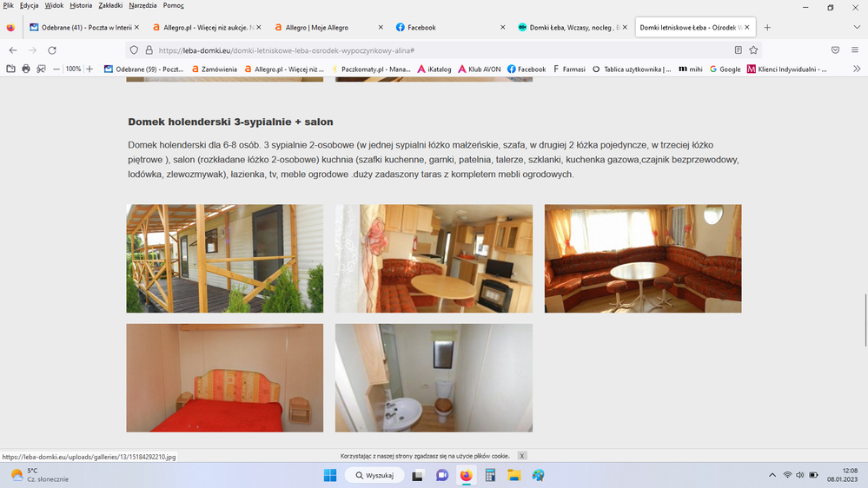
Task: Toggle reader view icon in address bar
Action: coord(739,50)
